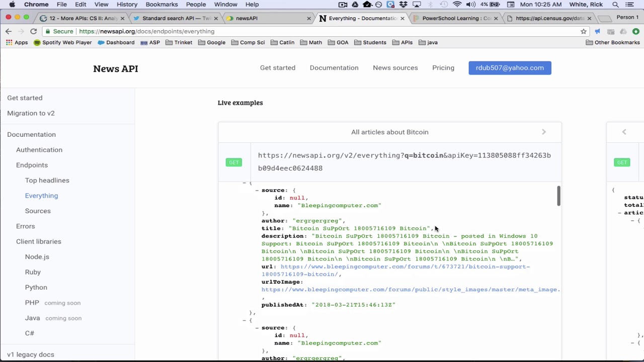The width and height of the screenshot is (644, 362).
Task: Open the Google bookmarks folder
Action: (x=212, y=42)
